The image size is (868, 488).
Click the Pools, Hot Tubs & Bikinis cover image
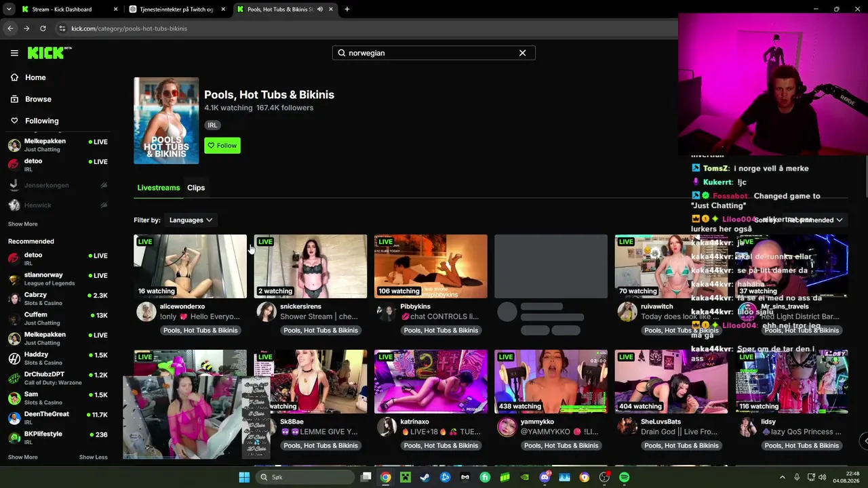click(x=166, y=121)
